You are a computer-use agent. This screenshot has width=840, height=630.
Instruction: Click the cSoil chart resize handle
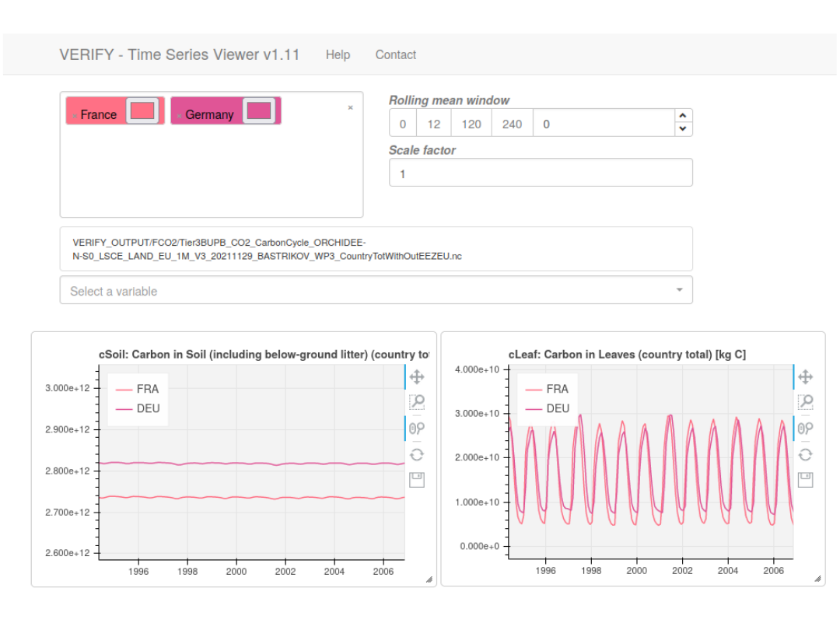click(x=429, y=579)
